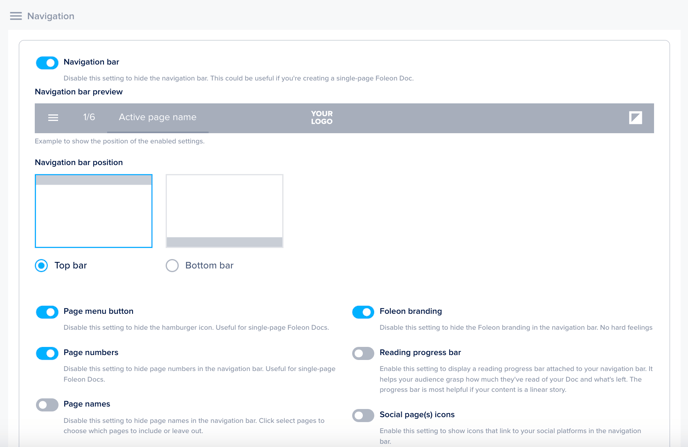Click the Reading progress bar label
This screenshot has width=688, height=447.
420,352
